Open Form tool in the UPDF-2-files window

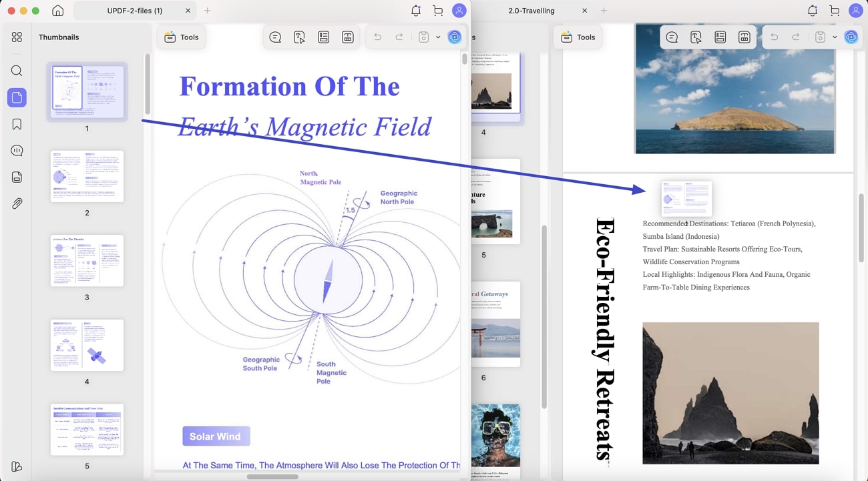pos(323,37)
